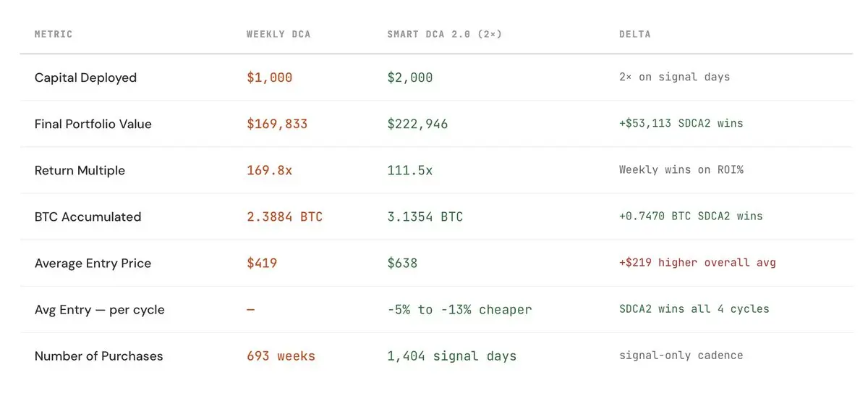The width and height of the screenshot is (868, 404).
Task: Click the WEEKLY DCA column header
Action: point(278,34)
